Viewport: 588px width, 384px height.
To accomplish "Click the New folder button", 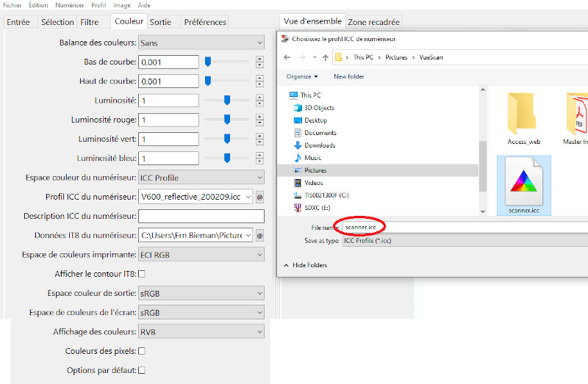I will pyautogui.click(x=348, y=76).
